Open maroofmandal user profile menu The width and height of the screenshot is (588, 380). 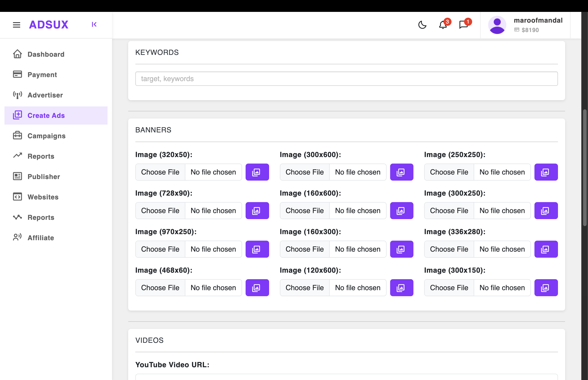525,25
